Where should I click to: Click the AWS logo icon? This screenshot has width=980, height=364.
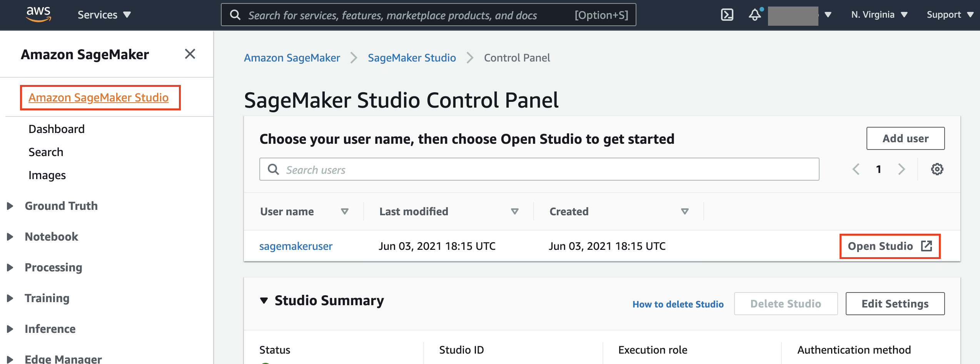coord(38,14)
